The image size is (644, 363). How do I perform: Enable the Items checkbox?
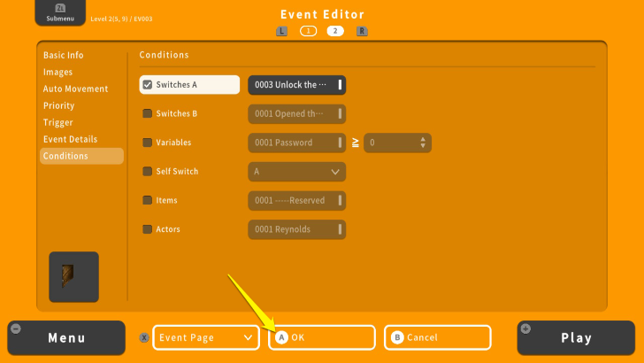[x=148, y=200]
